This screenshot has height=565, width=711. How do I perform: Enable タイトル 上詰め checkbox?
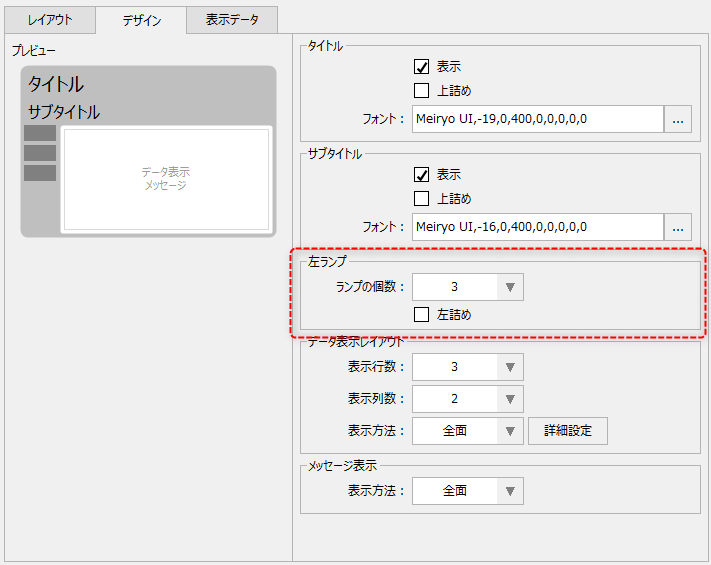421,90
